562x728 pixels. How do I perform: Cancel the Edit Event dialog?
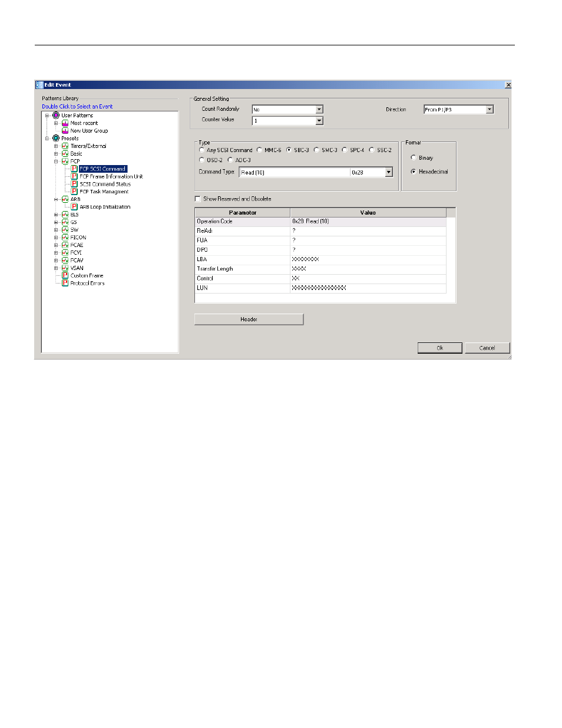coord(487,348)
